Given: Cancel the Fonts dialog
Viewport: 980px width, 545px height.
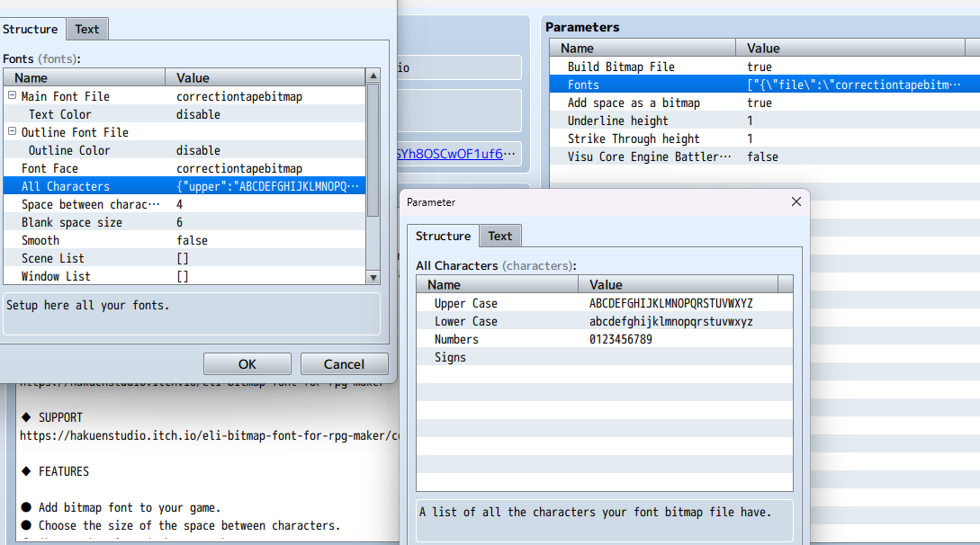Looking at the screenshot, I should click(344, 364).
